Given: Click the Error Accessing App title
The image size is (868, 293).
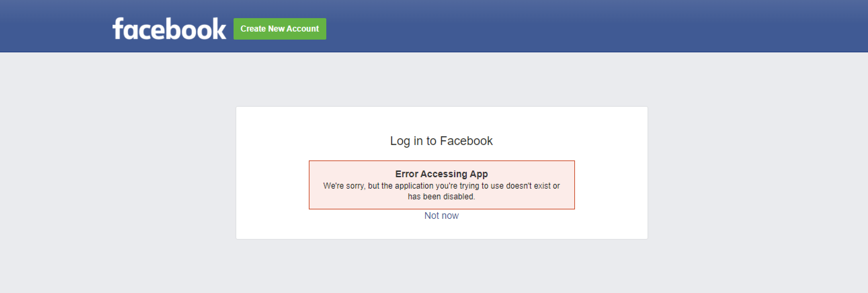Looking at the screenshot, I should [442, 174].
